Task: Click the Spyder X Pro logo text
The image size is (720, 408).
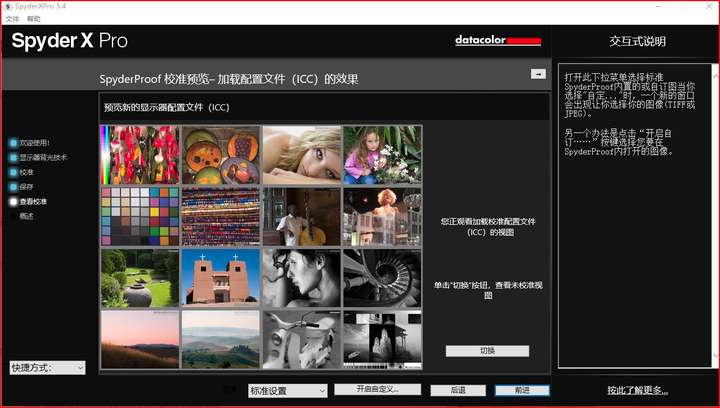Action: 70,41
